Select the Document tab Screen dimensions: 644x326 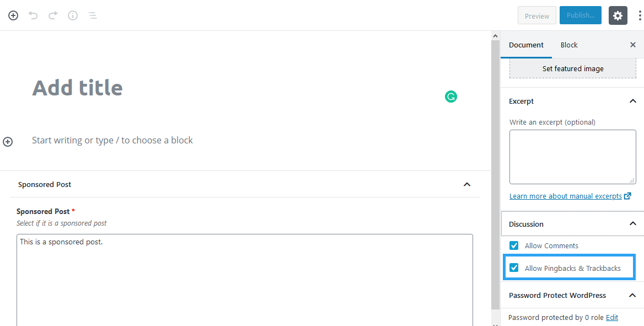(x=526, y=45)
